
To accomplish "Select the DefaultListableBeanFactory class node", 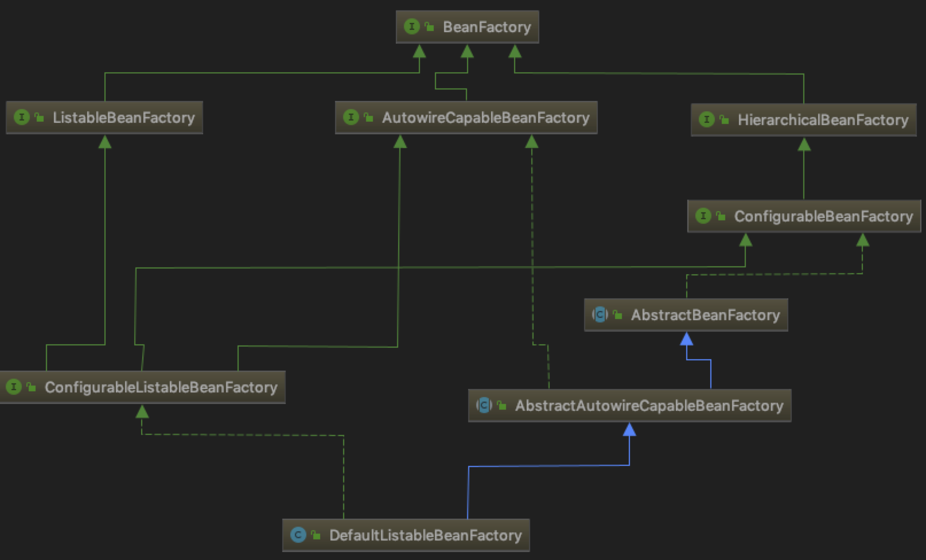I will [x=406, y=535].
